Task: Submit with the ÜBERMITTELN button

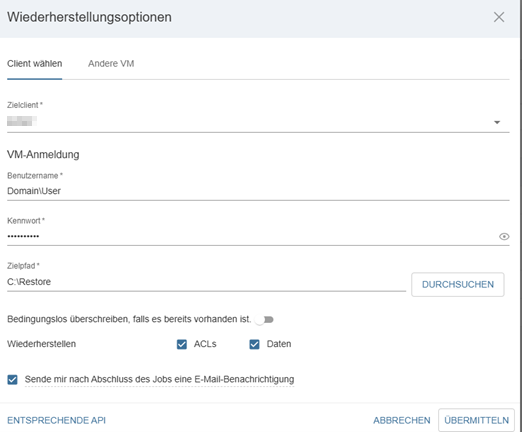Action: click(476, 420)
